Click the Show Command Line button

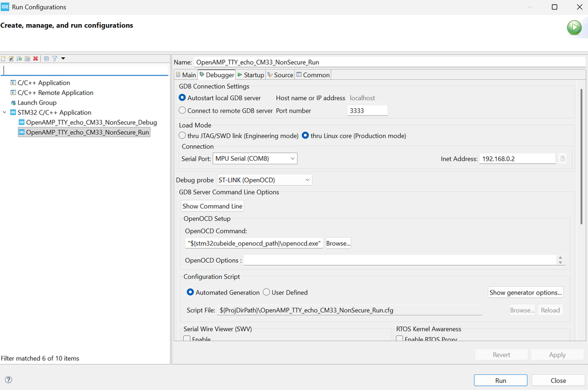(x=212, y=206)
